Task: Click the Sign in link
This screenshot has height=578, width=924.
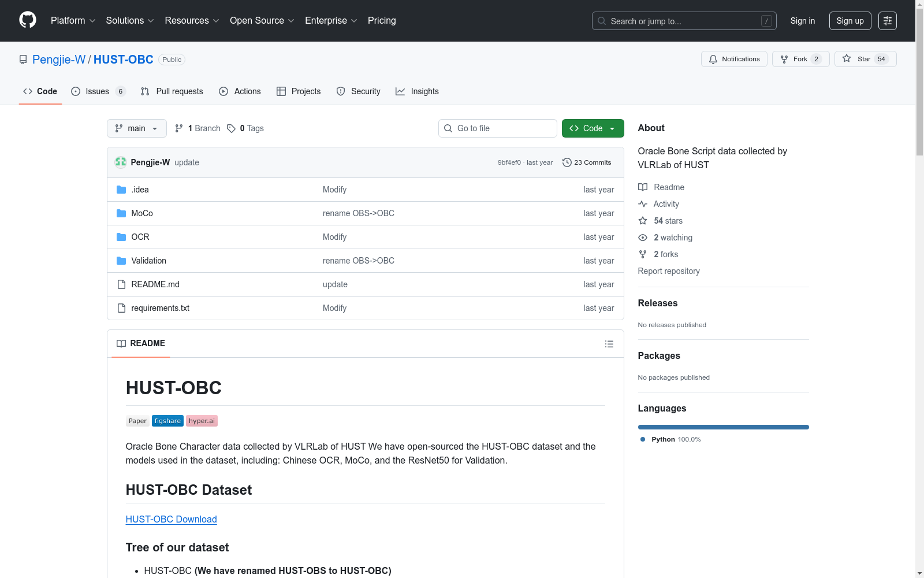Action: point(803,21)
